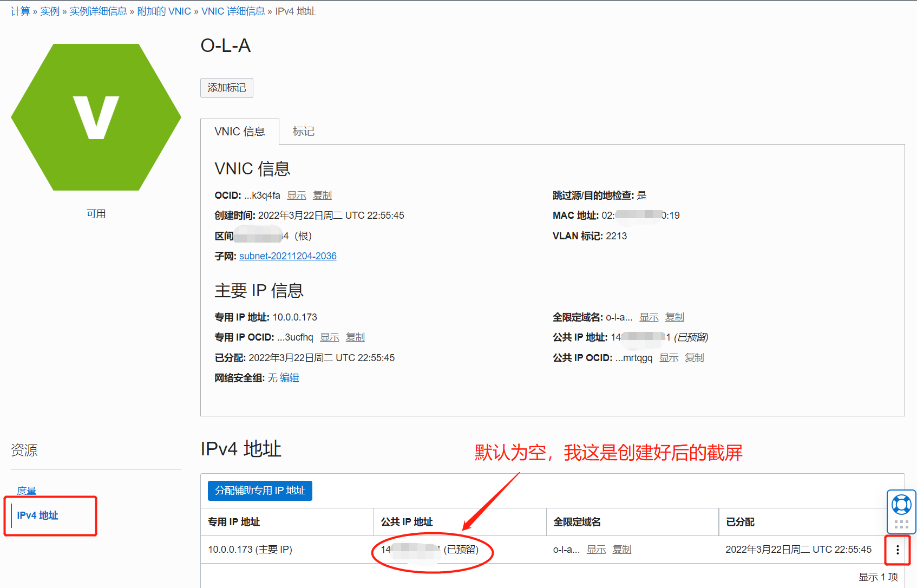Click 显示 1 项 count text
The height and width of the screenshot is (588, 917).
point(878,577)
